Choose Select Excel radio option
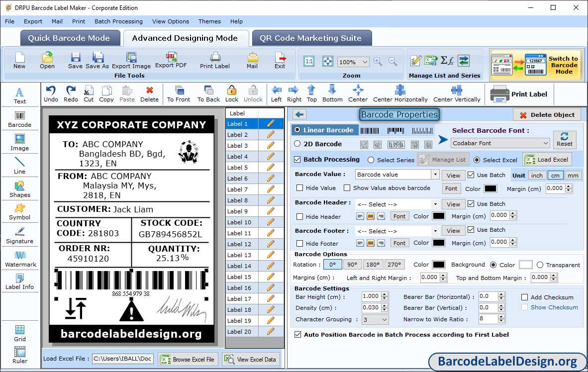The image size is (588, 372). point(477,160)
